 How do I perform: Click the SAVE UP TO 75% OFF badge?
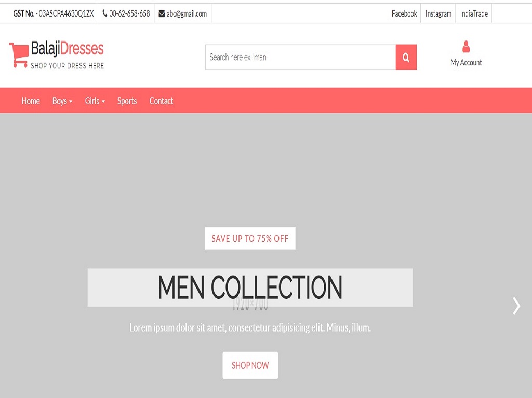point(250,238)
